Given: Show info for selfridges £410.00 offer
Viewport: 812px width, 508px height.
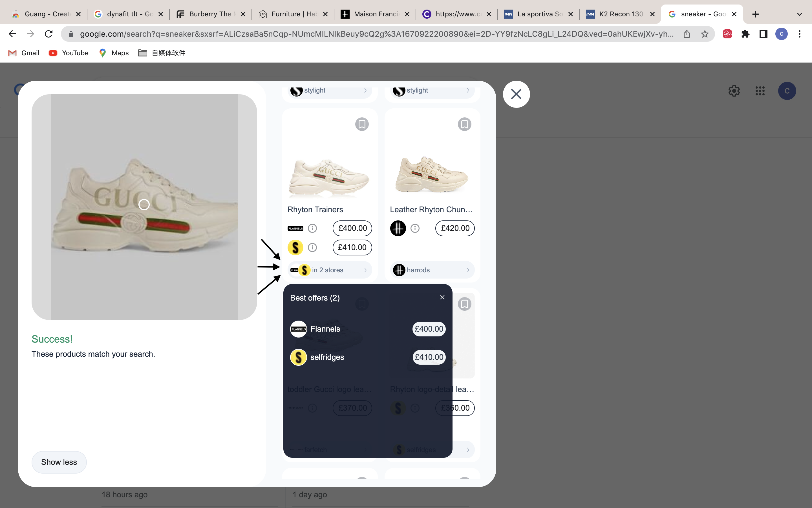Looking at the screenshot, I should coord(312,248).
